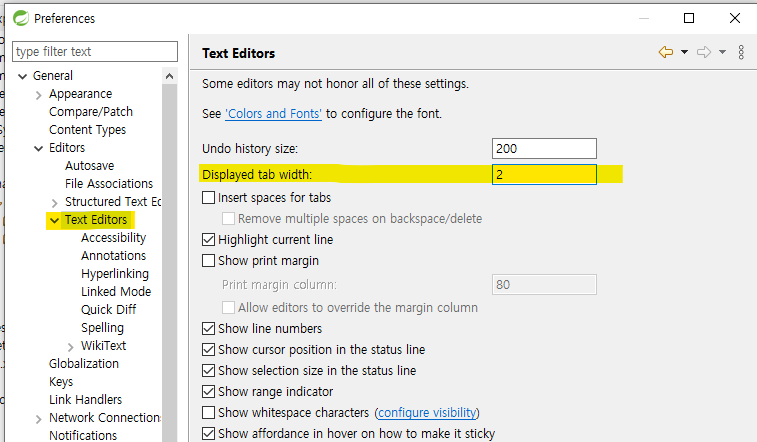
Task: Toggle the Show line numbers checkbox
Action: click(209, 328)
